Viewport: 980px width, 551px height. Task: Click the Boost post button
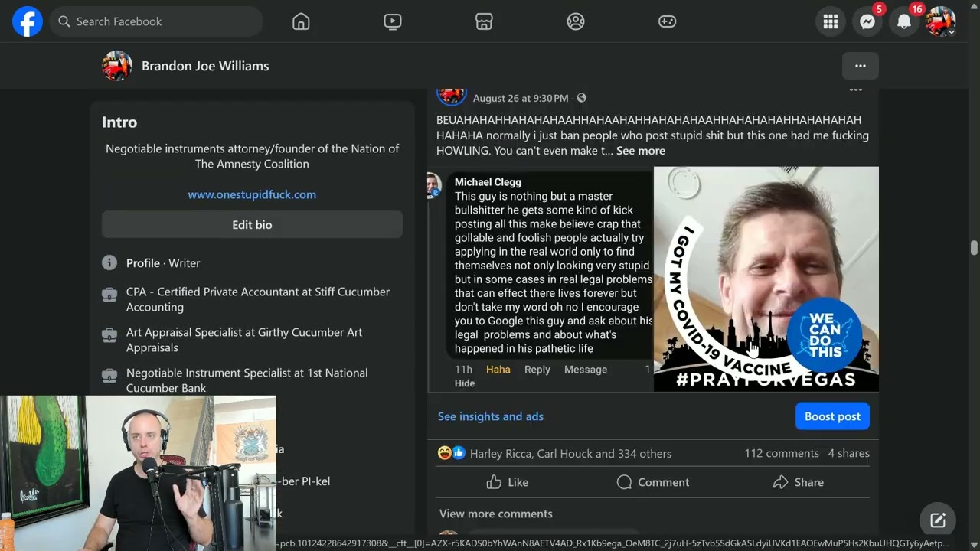pos(832,416)
